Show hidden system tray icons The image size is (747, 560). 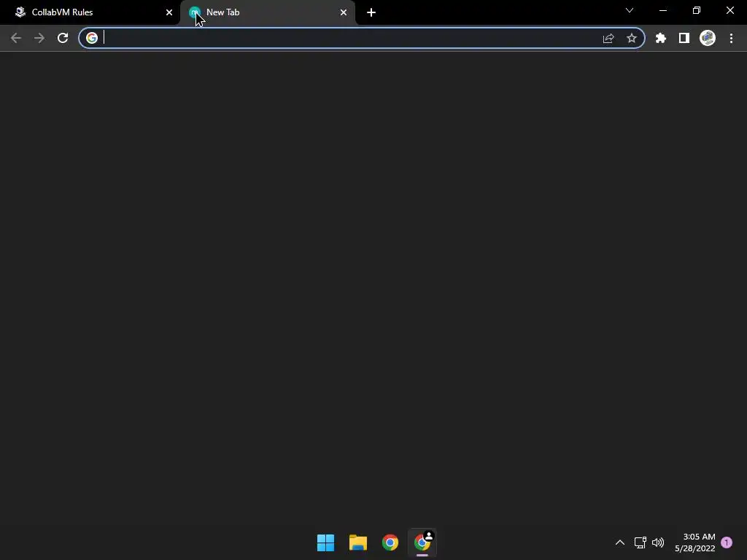(x=620, y=542)
